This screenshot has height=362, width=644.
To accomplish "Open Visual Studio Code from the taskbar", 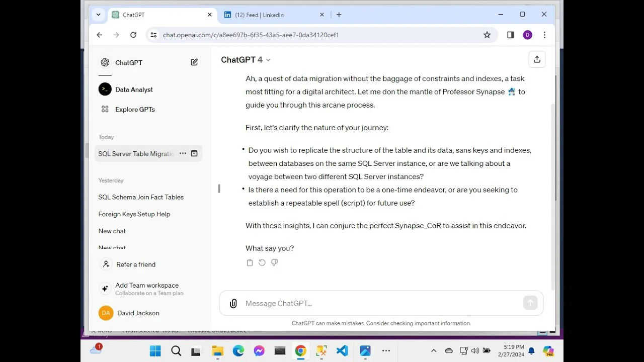I will click(342, 351).
